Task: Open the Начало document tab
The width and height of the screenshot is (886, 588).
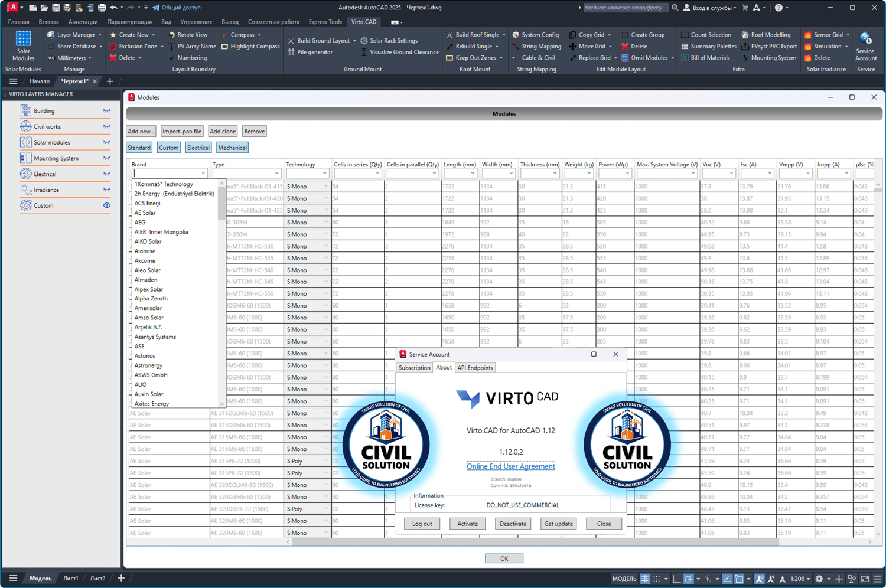Action: (x=40, y=81)
